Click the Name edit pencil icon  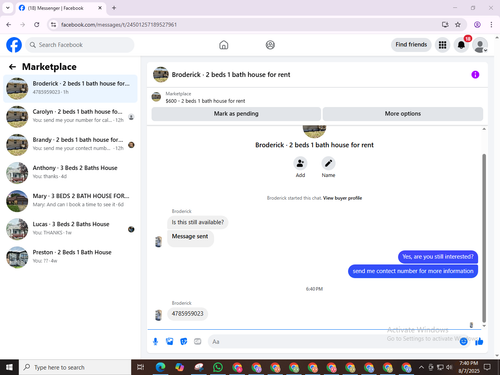click(328, 163)
